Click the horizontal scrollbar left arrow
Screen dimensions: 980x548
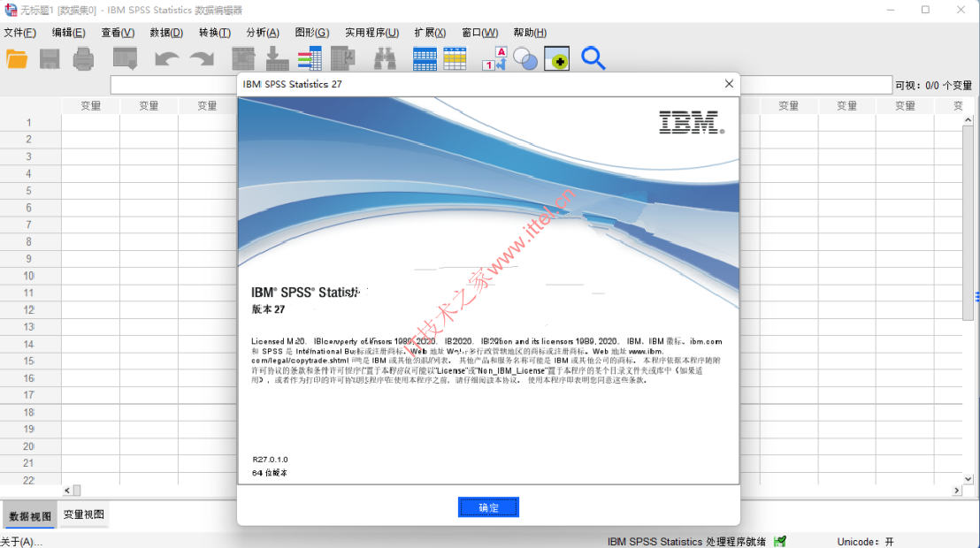pyautogui.click(x=67, y=491)
